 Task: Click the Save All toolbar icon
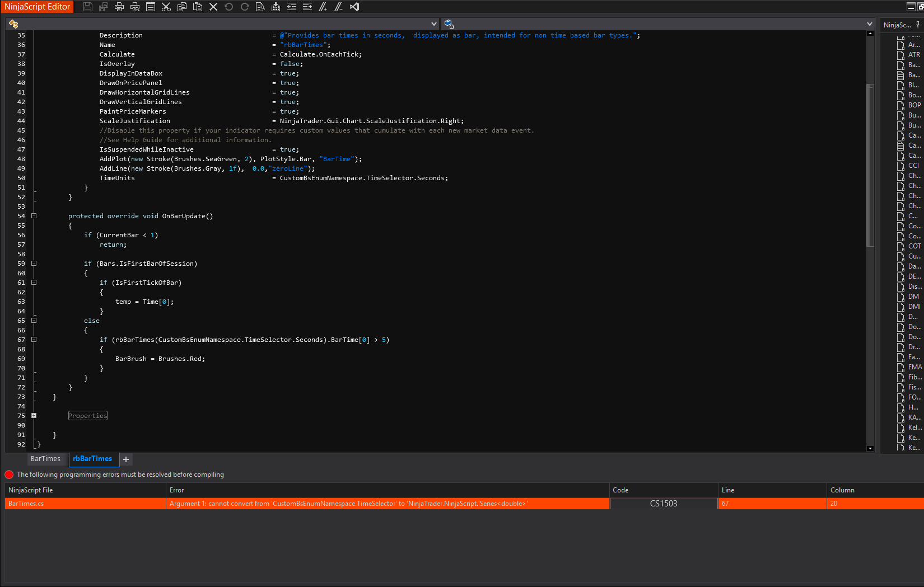pyautogui.click(x=104, y=7)
